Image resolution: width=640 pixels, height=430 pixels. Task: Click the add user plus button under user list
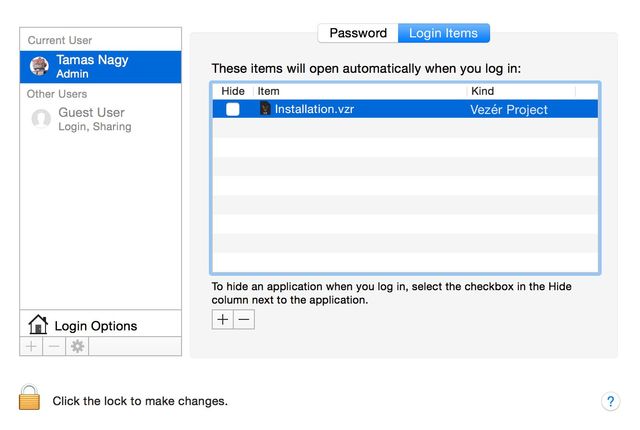[31, 346]
